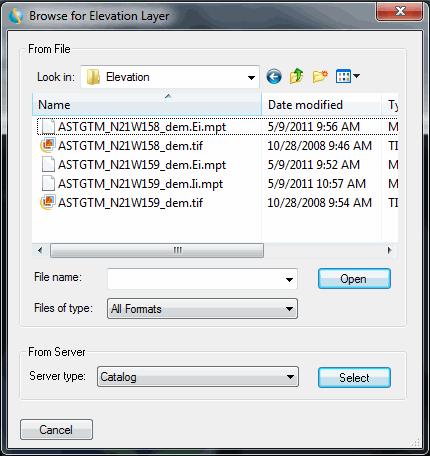Click the ASTGTM_N21W158_dem.tif file icon
The image size is (430, 456).
48,145
